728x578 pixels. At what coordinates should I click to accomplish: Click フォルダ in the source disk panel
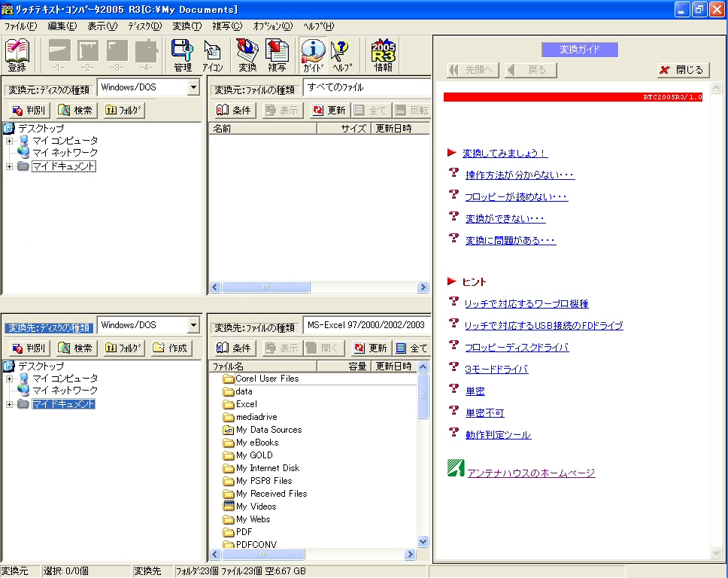123,110
